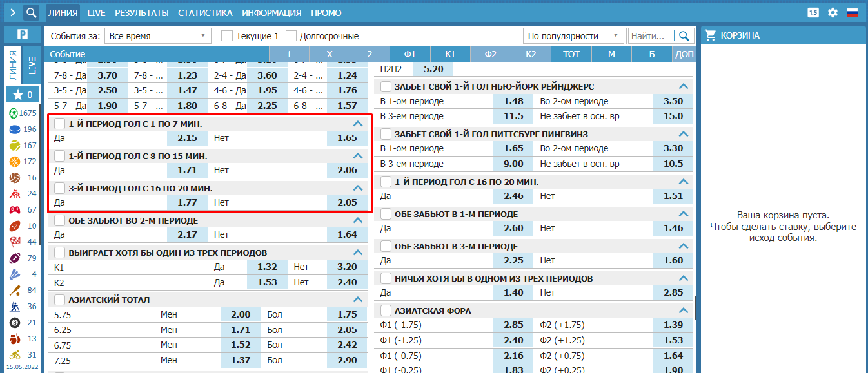Switch to the vertical LIVE sidebar tab
Screen dimensions: 868x373
coord(32,64)
